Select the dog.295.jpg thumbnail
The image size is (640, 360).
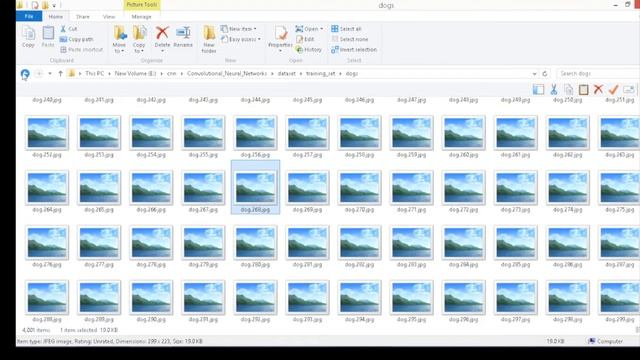tap(411, 298)
